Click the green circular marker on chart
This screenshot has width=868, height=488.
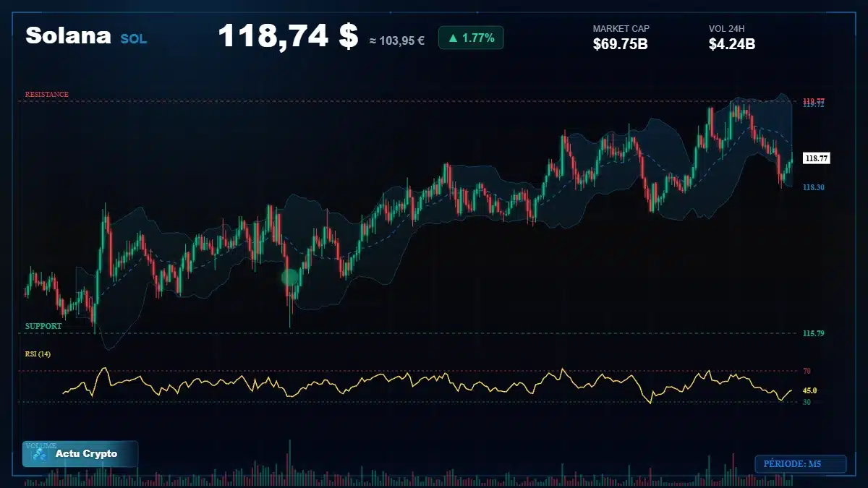click(x=289, y=277)
